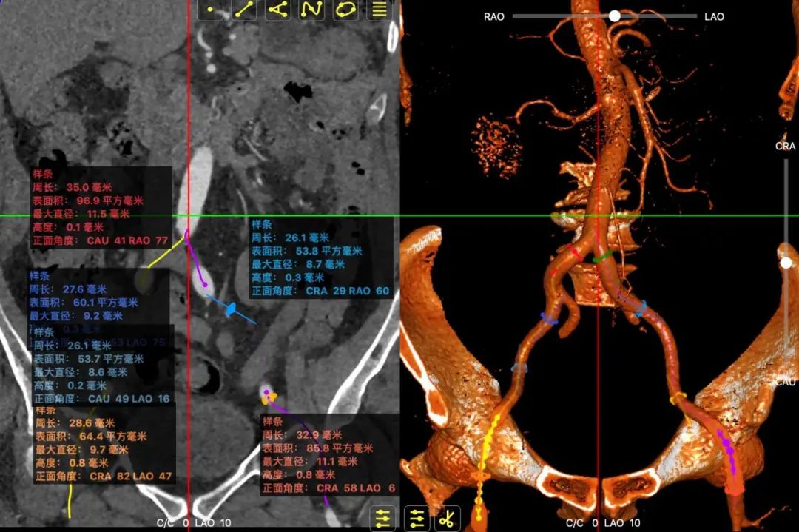The width and height of the screenshot is (799, 532).
Task: Click the angle 'CRA 82 LAO 47'
Action: pyautogui.click(x=131, y=476)
